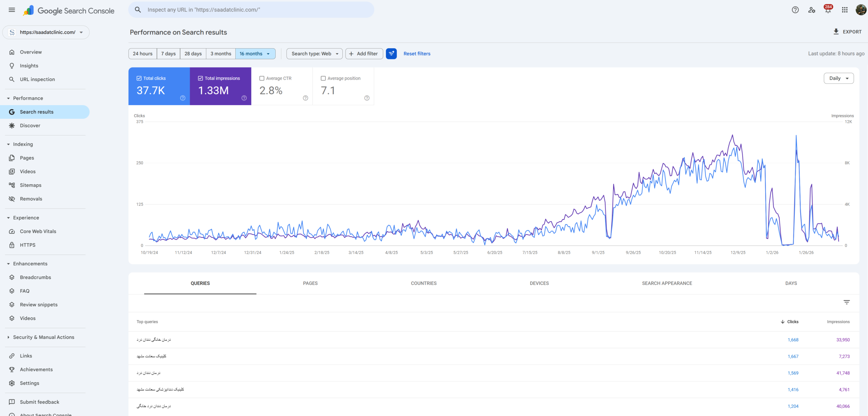Click the help icon on Total clicks card
The height and width of the screenshot is (416, 868).
tap(183, 98)
